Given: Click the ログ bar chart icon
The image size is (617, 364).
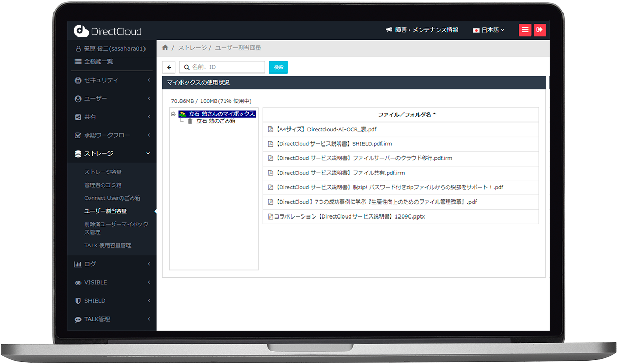Looking at the screenshot, I should pos(78,264).
